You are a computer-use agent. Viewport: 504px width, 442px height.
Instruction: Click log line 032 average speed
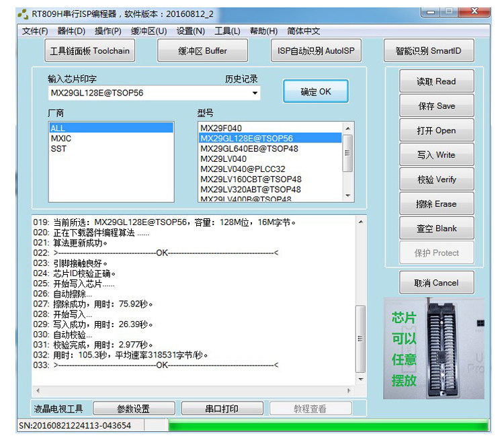[121, 355]
